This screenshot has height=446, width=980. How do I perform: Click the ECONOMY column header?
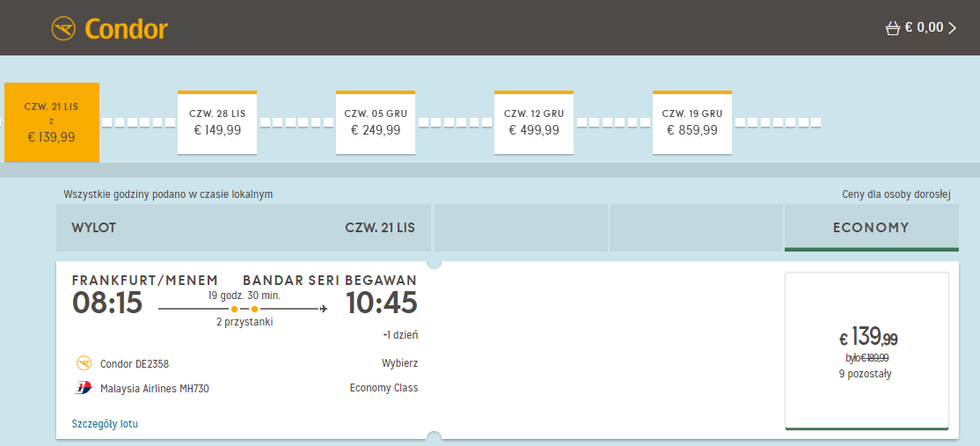click(x=871, y=228)
